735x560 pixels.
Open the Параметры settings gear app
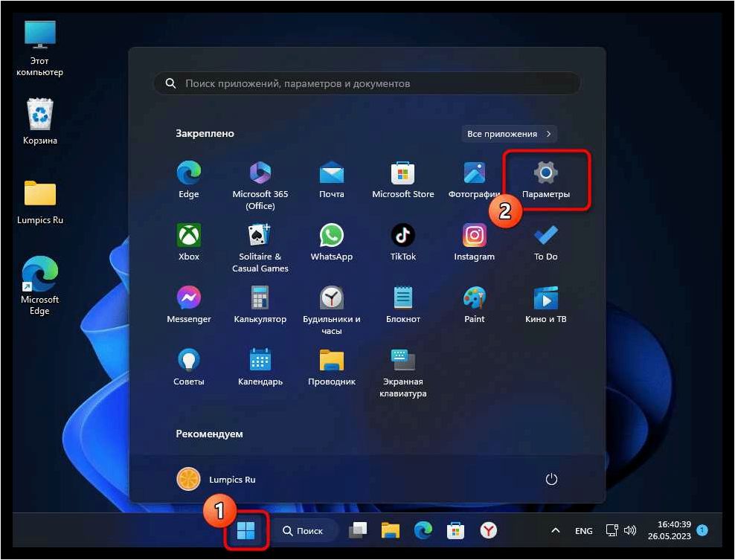(545, 179)
